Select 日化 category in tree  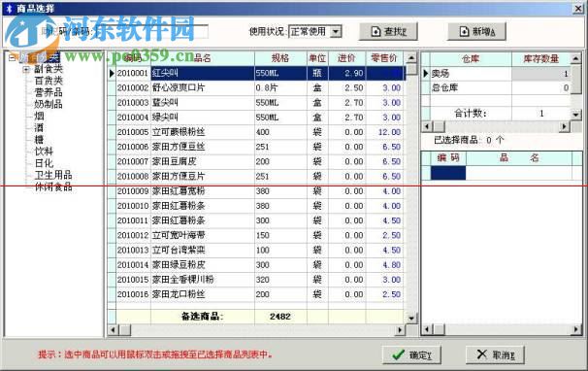click(44, 163)
